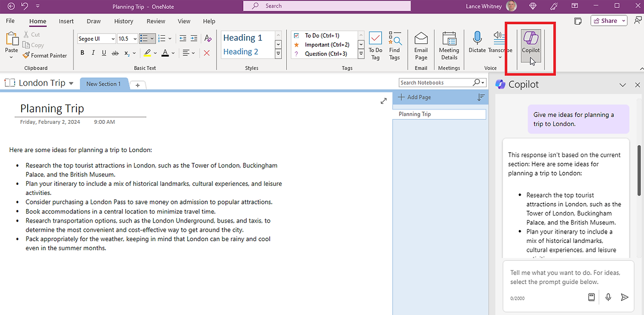The image size is (644, 315).
Task: Switch to the Draw tab
Action: point(94,21)
